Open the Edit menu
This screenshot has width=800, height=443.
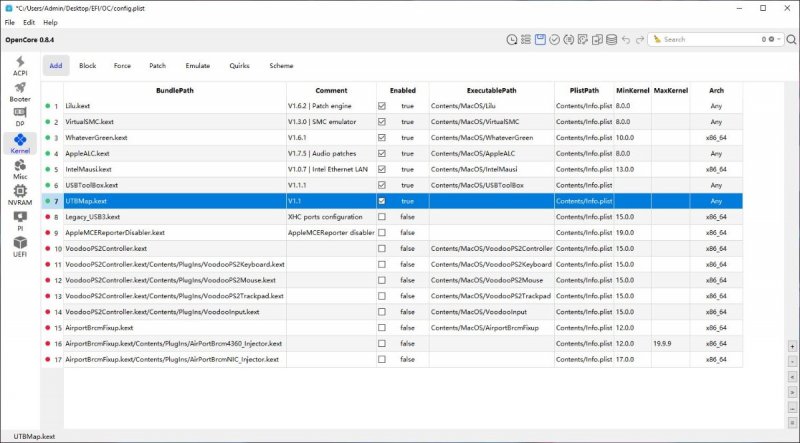pyautogui.click(x=29, y=22)
